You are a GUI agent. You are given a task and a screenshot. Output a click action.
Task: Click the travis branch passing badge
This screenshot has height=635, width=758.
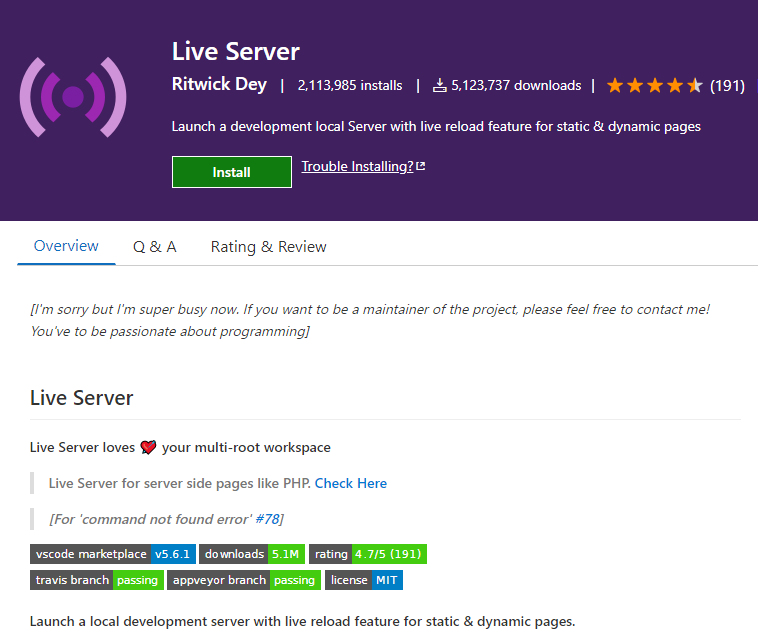(97, 580)
